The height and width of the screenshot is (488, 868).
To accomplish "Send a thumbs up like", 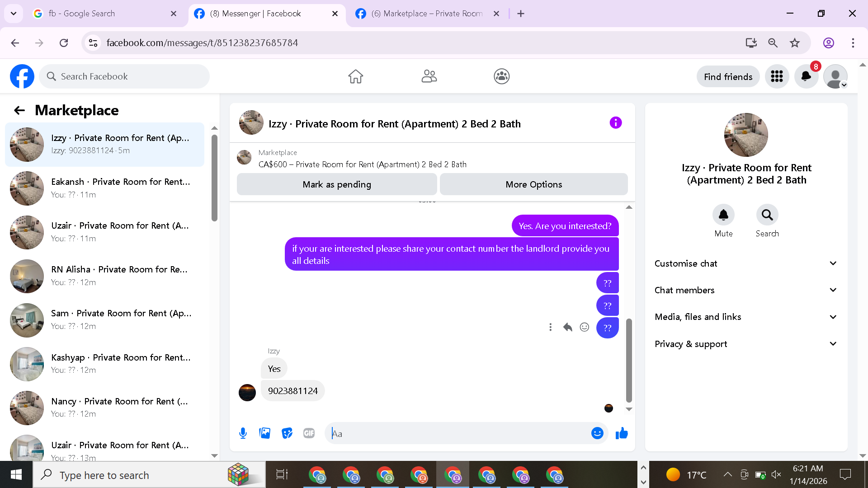I will pyautogui.click(x=622, y=433).
